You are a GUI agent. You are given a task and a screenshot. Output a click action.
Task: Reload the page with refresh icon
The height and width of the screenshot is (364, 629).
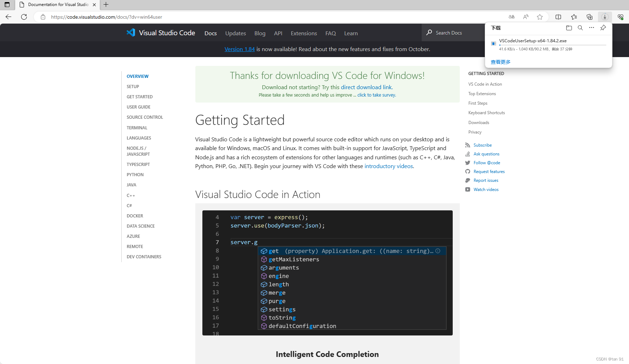coord(24,17)
